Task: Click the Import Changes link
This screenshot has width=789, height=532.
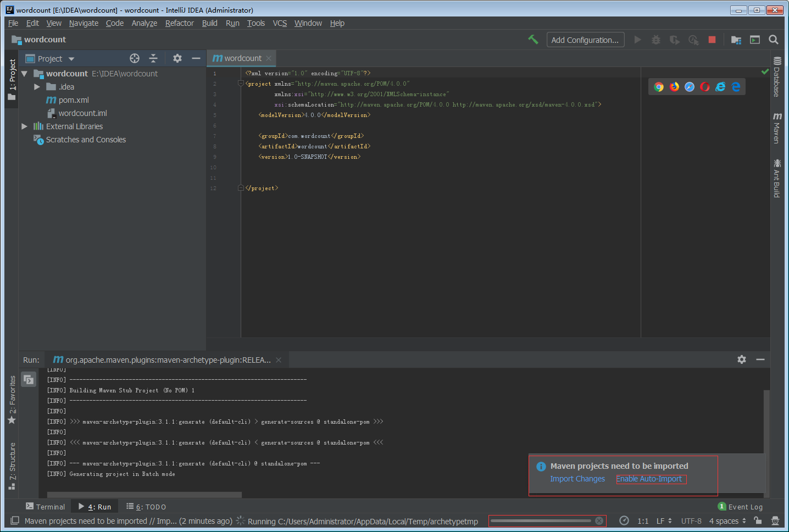Action: pos(577,479)
